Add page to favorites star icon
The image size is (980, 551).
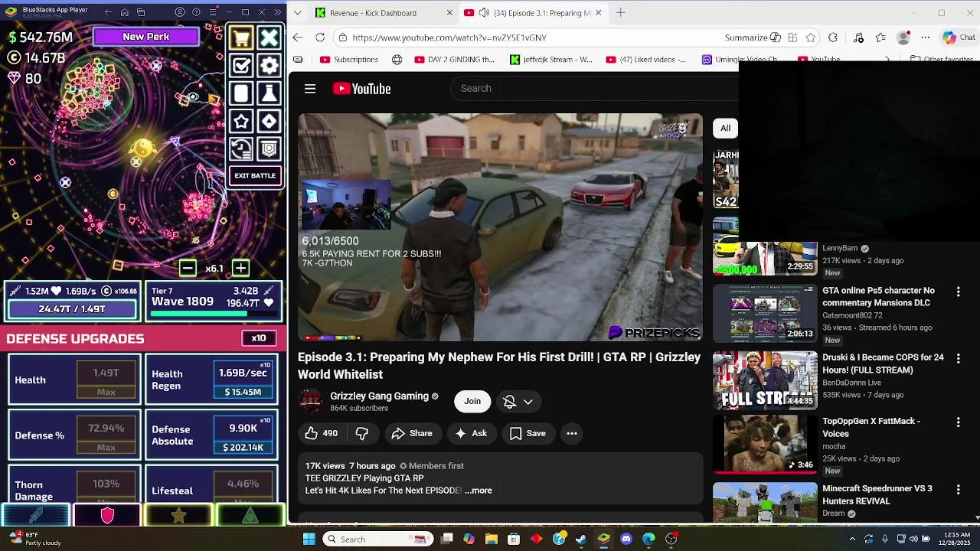[x=811, y=37]
